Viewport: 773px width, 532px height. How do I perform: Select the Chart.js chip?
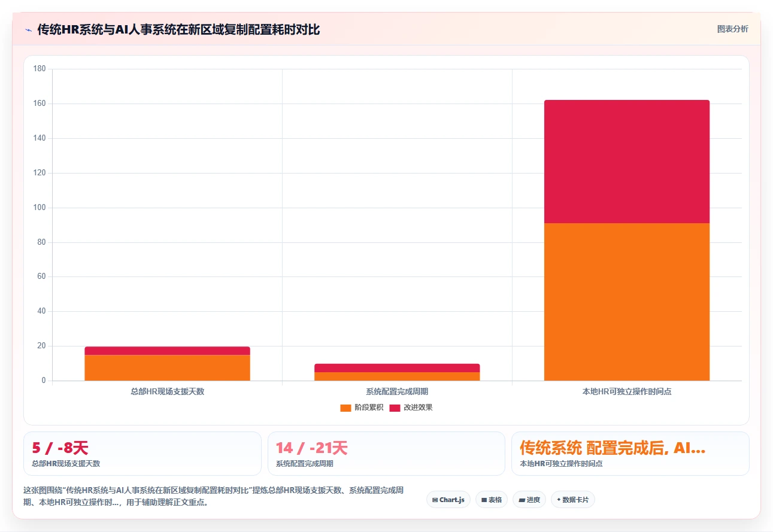coord(448,500)
